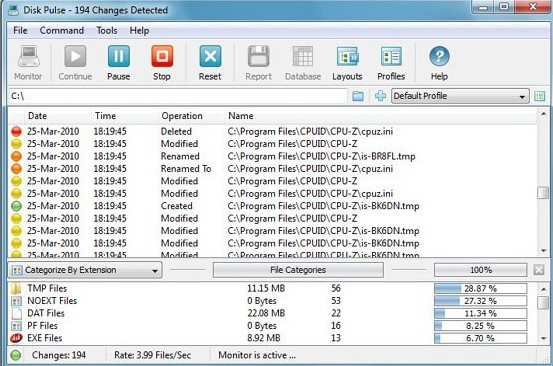Open the Categorize By Extension dropdown
This screenshot has height=366, width=553.
click(x=85, y=270)
